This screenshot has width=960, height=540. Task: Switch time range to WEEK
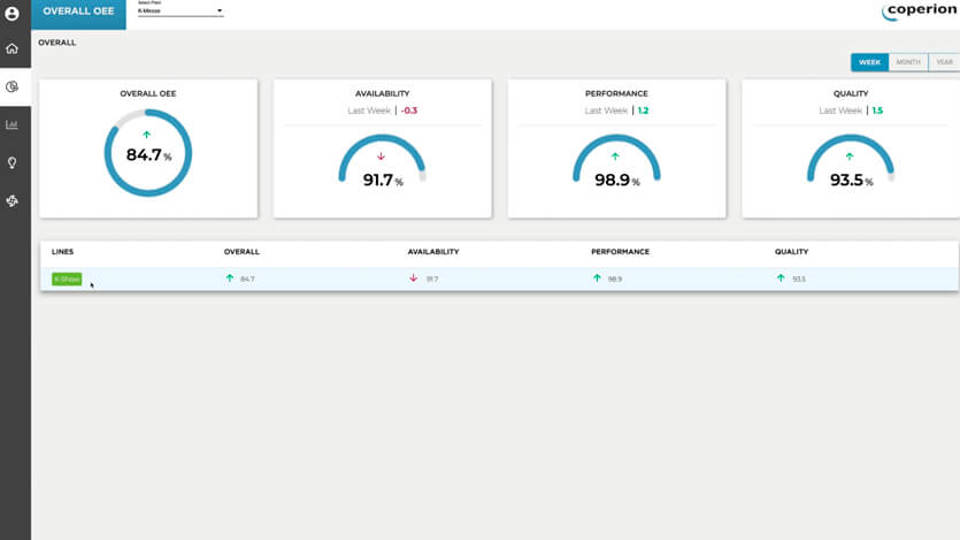[870, 62]
